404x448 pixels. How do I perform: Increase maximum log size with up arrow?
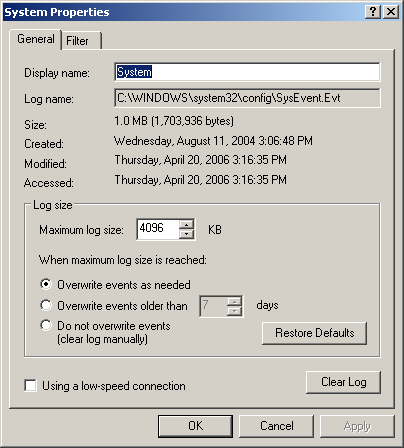pyautogui.click(x=187, y=224)
